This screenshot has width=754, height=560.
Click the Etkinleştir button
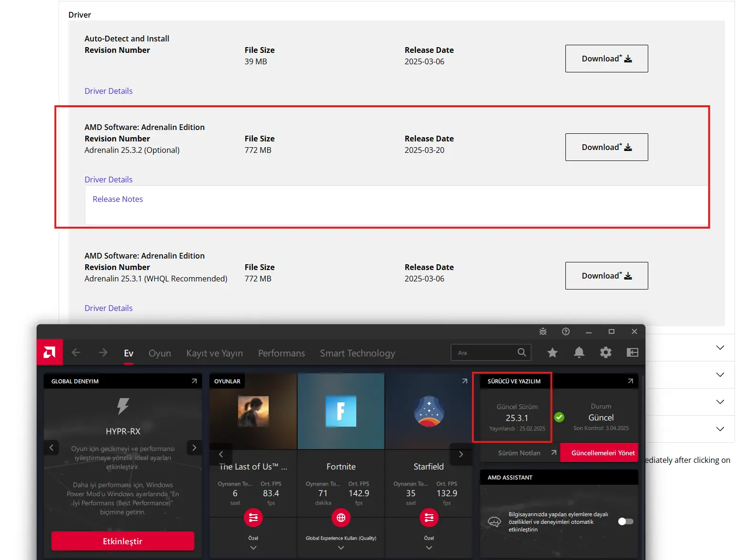(x=123, y=541)
